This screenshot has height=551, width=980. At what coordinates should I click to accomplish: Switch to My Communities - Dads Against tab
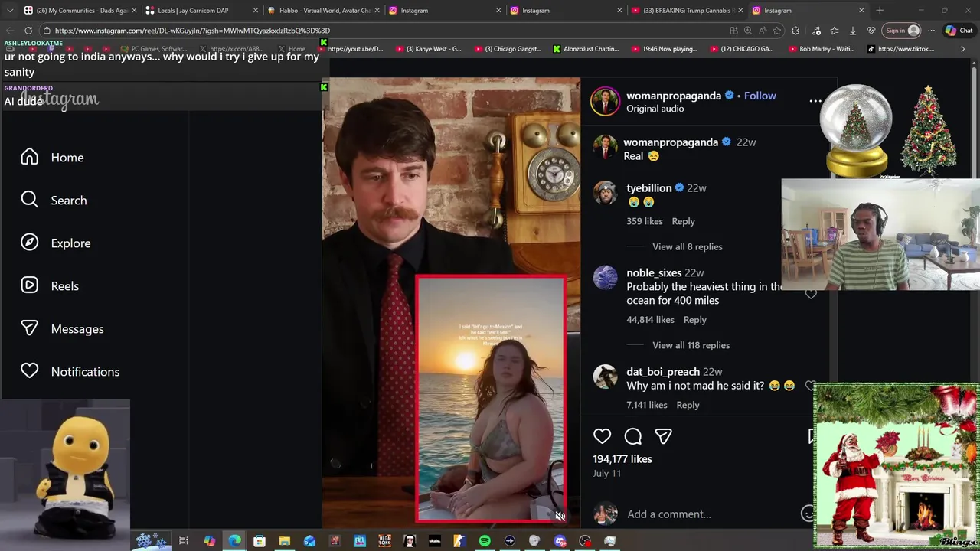click(x=79, y=10)
